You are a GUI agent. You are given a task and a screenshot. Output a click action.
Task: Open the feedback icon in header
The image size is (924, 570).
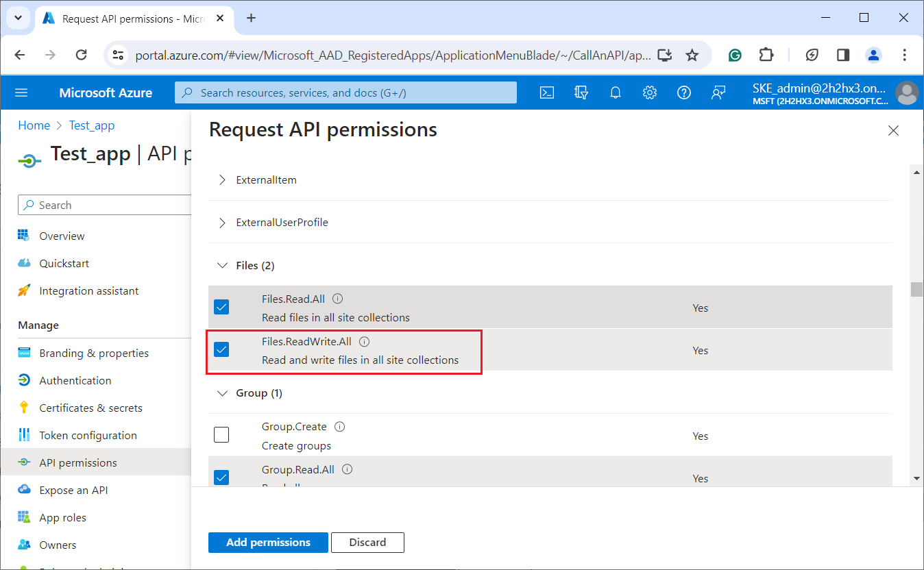[x=718, y=92]
